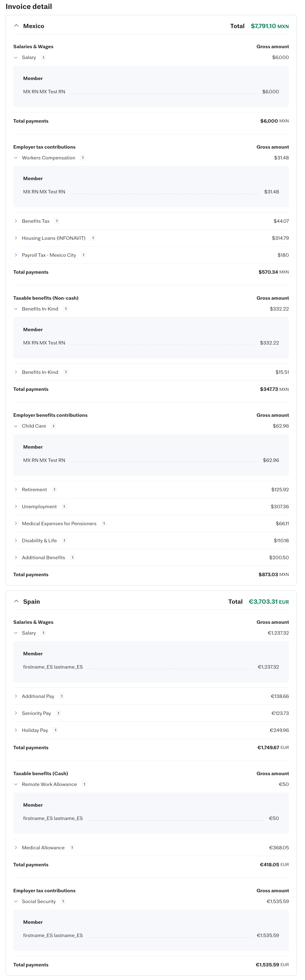Collapse the Mexico invoice section
The height and width of the screenshot is (980, 305).
click(x=16, y=26)
